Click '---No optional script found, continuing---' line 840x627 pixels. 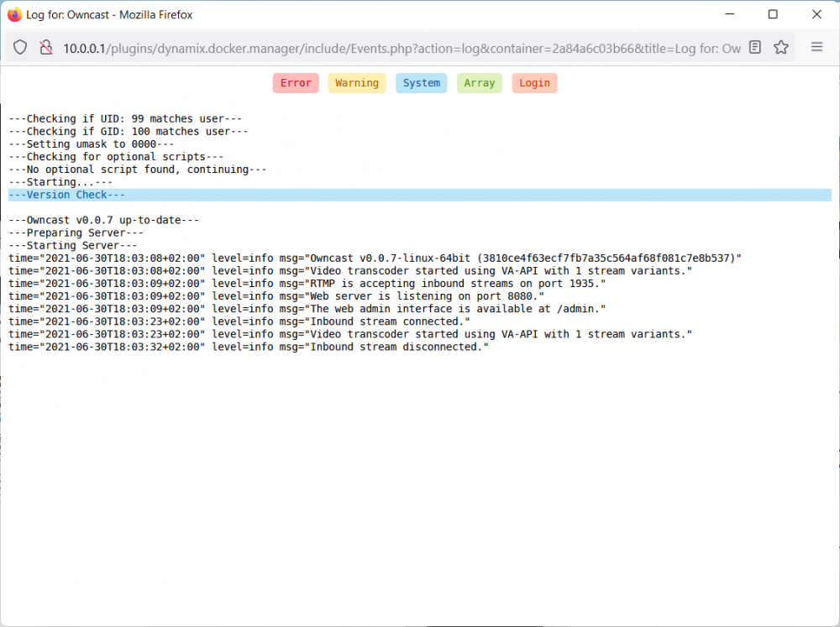click(x=137, y=170)
